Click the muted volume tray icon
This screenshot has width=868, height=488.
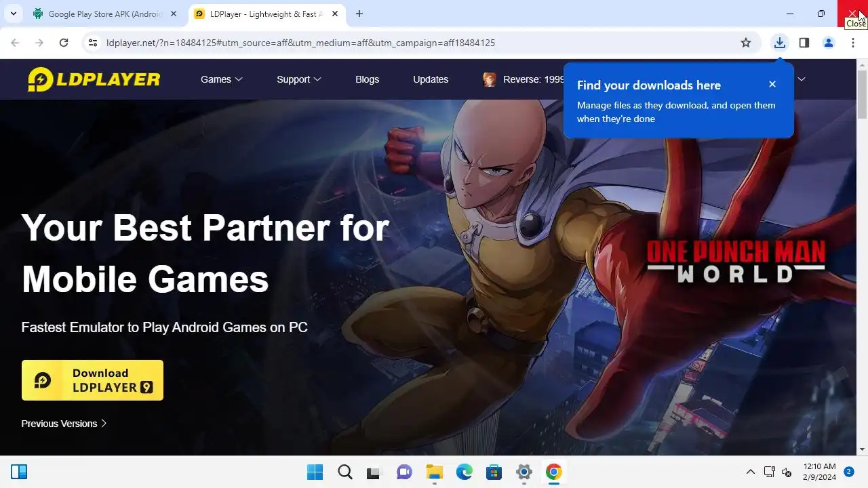[x=787, y=472]
